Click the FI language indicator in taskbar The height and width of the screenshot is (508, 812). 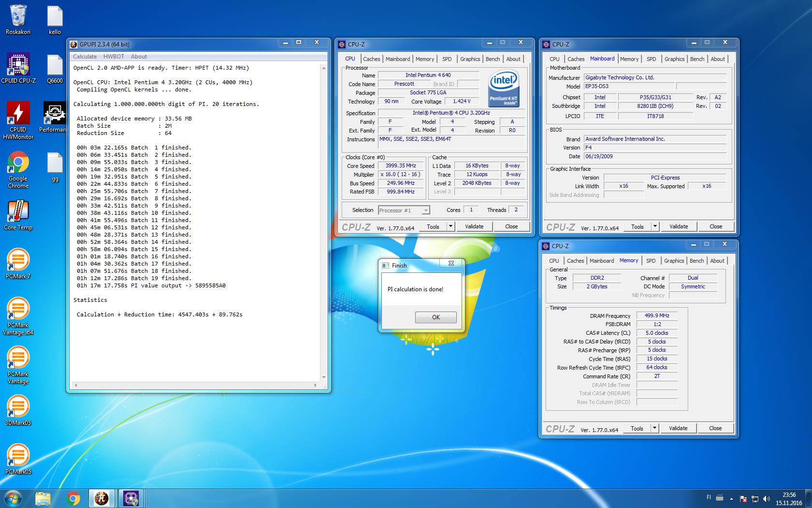click(x=709, y=497)
